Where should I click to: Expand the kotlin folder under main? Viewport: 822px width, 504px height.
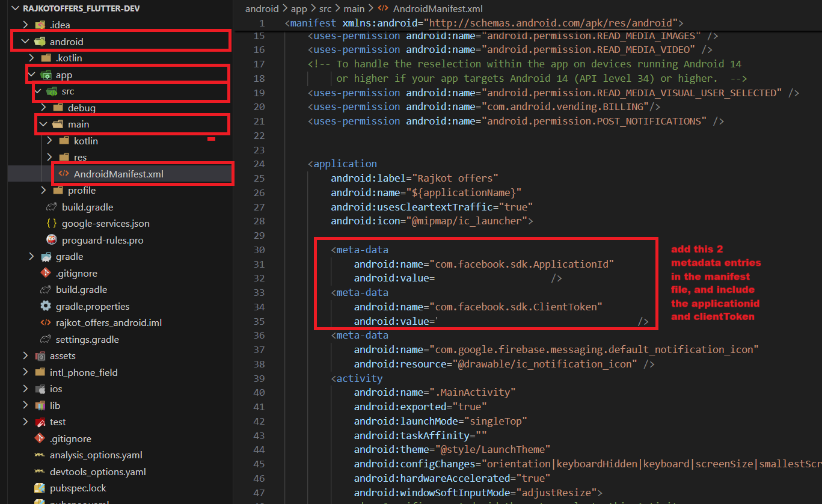point(49,141)
